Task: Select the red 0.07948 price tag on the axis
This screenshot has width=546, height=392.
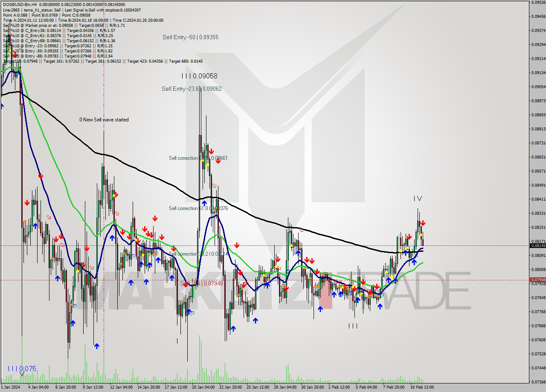Action: [x=537, y=280]
